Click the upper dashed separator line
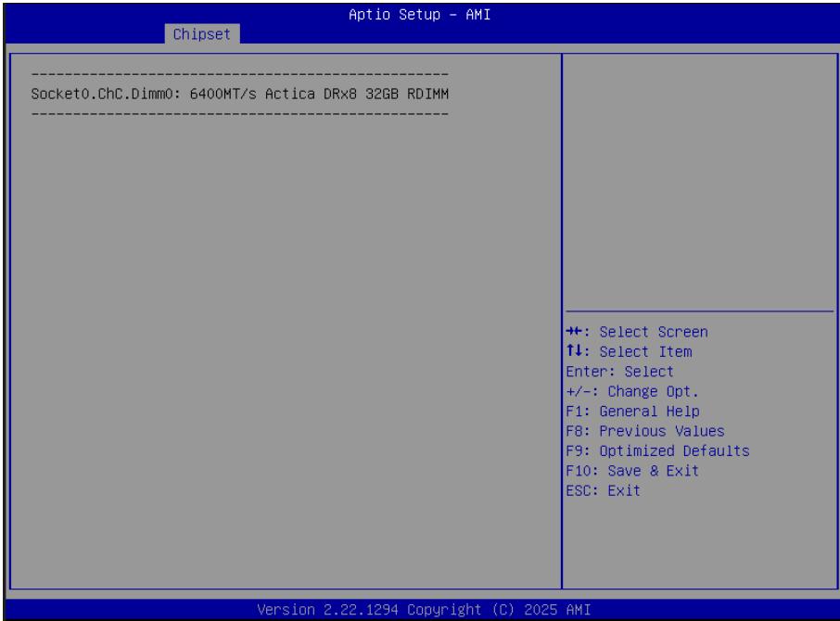 click(x=239, y=74)
